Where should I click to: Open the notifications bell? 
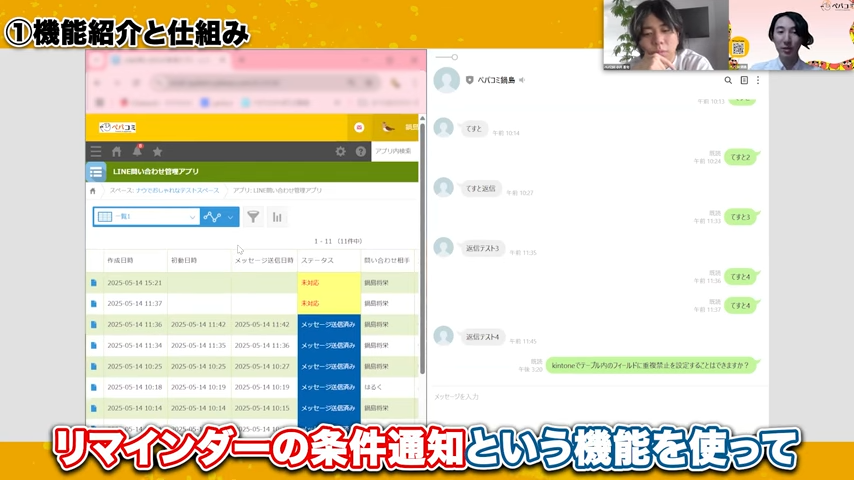click(137, 151)
